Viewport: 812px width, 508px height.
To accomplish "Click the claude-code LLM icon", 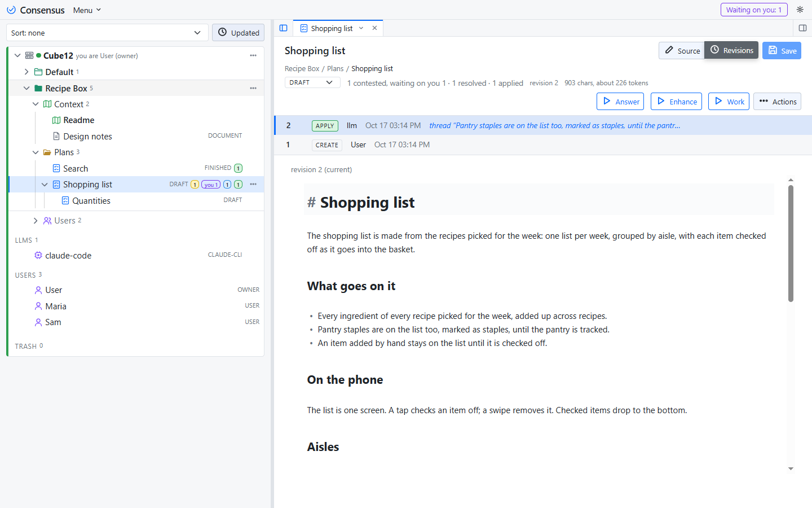I will click(x=38, y=255).
